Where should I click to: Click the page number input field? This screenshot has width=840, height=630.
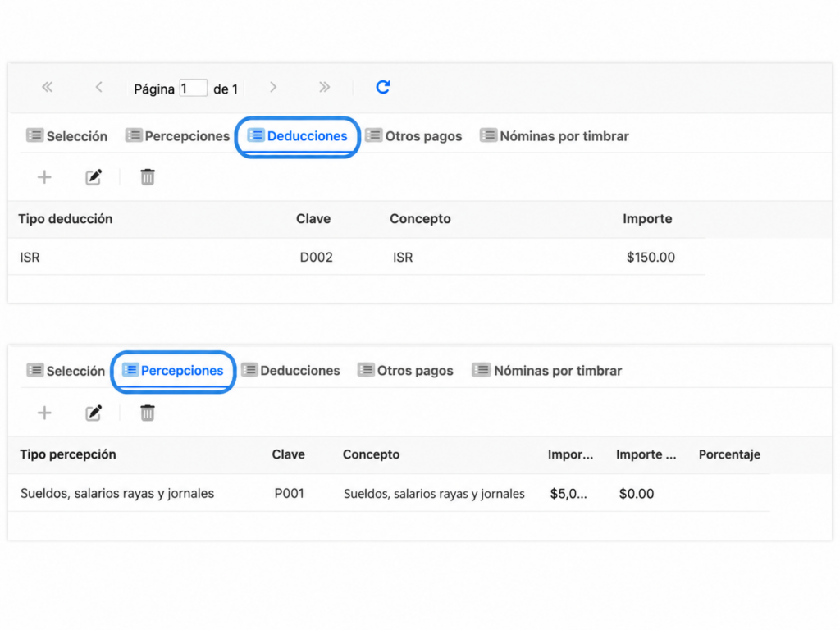[193, 88]
